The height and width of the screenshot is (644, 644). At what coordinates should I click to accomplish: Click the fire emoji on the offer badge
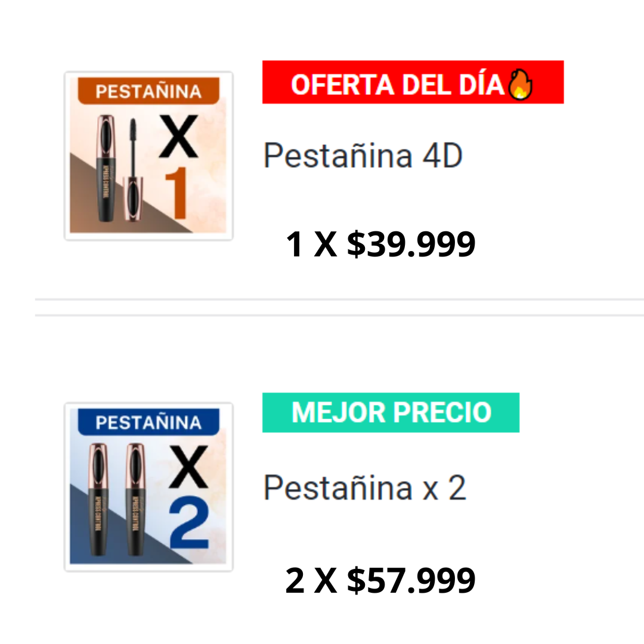point(519,86)
